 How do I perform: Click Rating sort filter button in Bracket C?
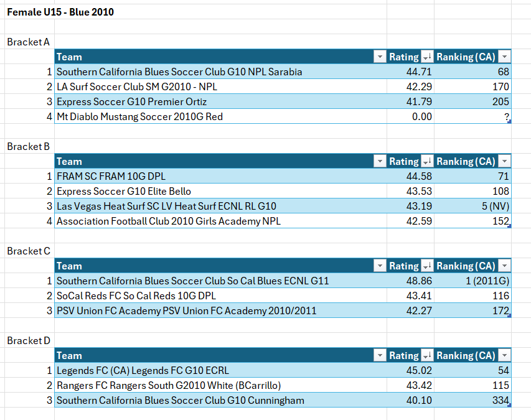pyautogui.click(x=427, y=266)
